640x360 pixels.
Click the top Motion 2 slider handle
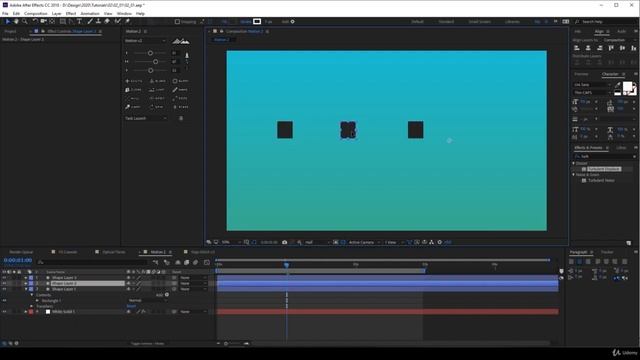click(x=150, y=53)
